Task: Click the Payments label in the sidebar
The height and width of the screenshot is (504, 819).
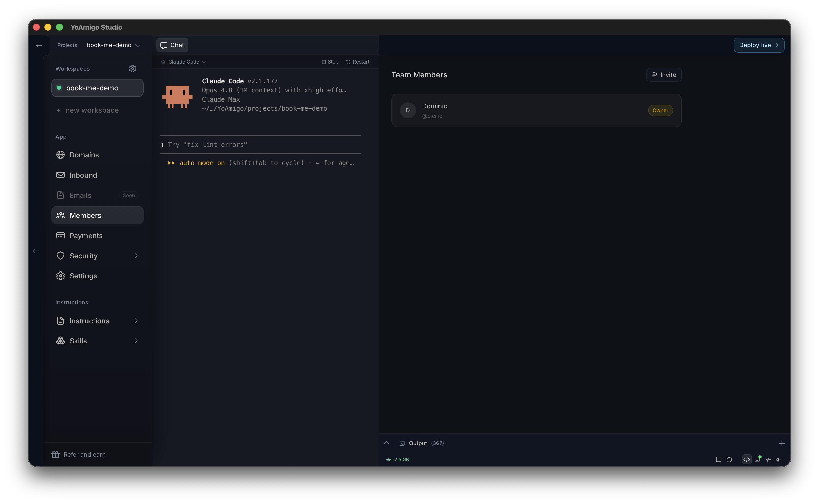Action: 86,236
